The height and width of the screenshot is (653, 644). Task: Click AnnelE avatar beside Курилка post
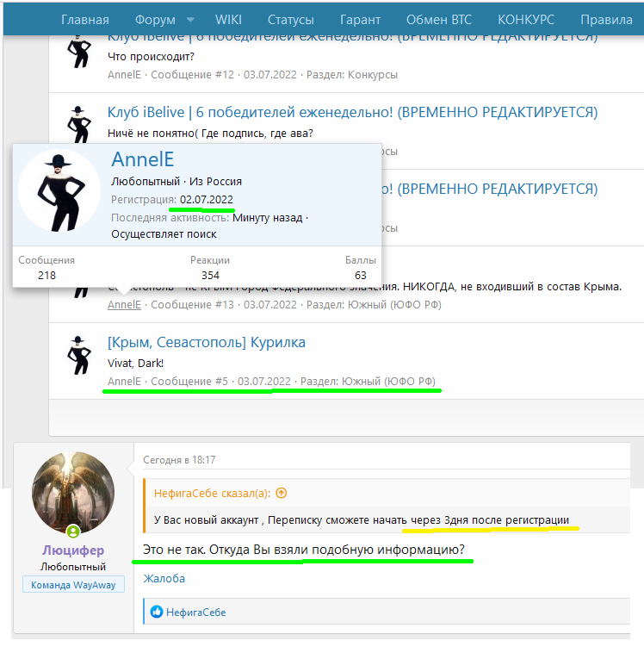(x=78, y=355)
